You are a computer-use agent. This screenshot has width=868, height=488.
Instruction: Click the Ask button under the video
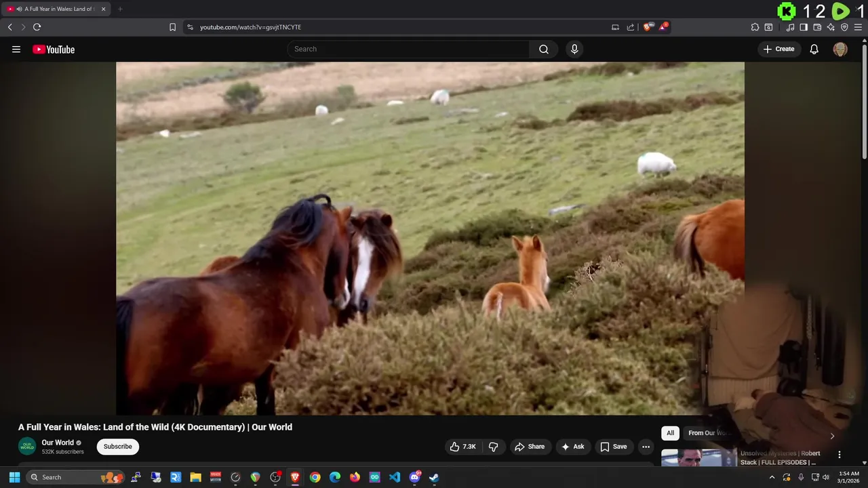[573, 447]
